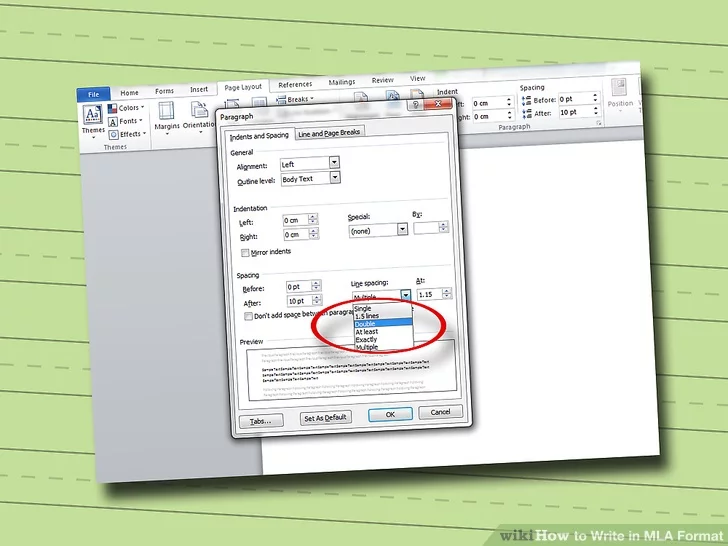Viewport: 728px width, 546px height.
Task: Click the theme Fonts icon
Action: (113, 121)
